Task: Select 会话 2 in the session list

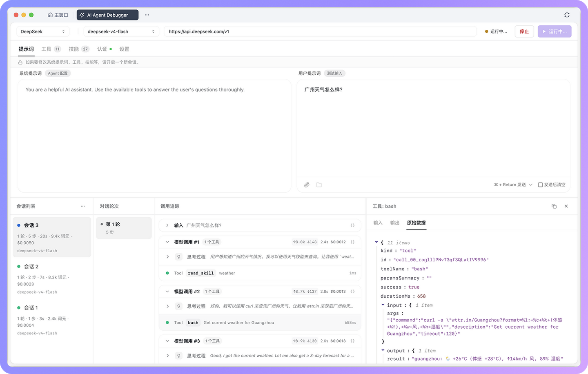Action: [52, 279]
